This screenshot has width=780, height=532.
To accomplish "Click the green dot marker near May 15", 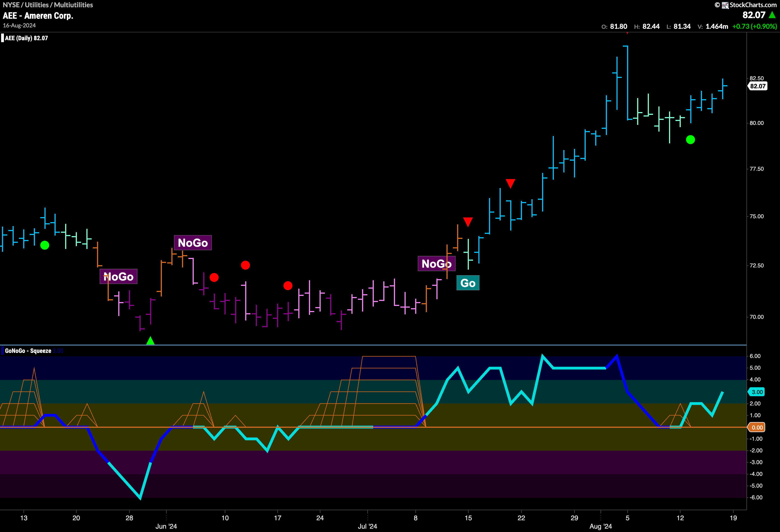I will (x=45, y=245).
